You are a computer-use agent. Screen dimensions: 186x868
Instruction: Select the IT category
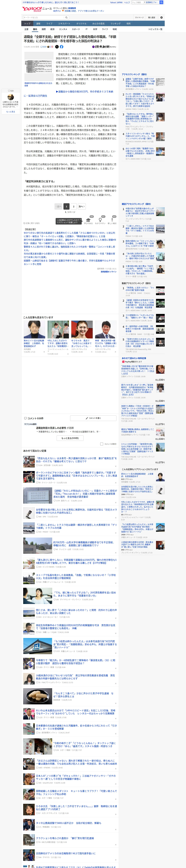[86, 29]
